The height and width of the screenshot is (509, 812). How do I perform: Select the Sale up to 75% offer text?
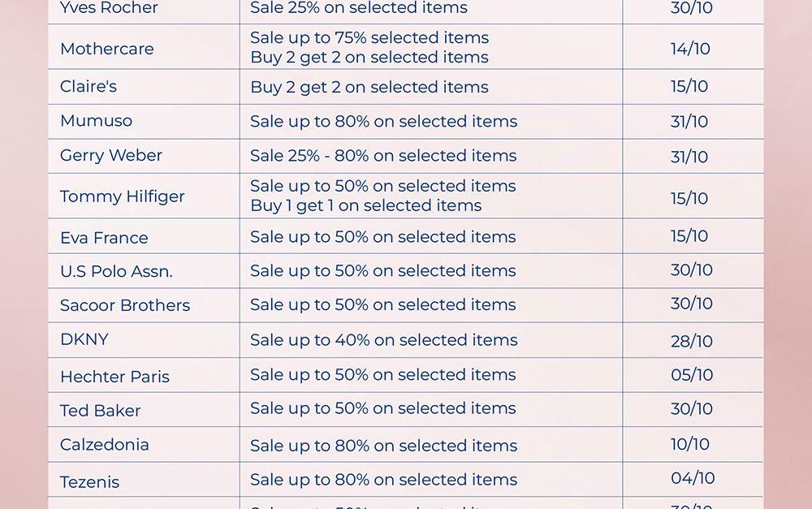pos(369,37)
